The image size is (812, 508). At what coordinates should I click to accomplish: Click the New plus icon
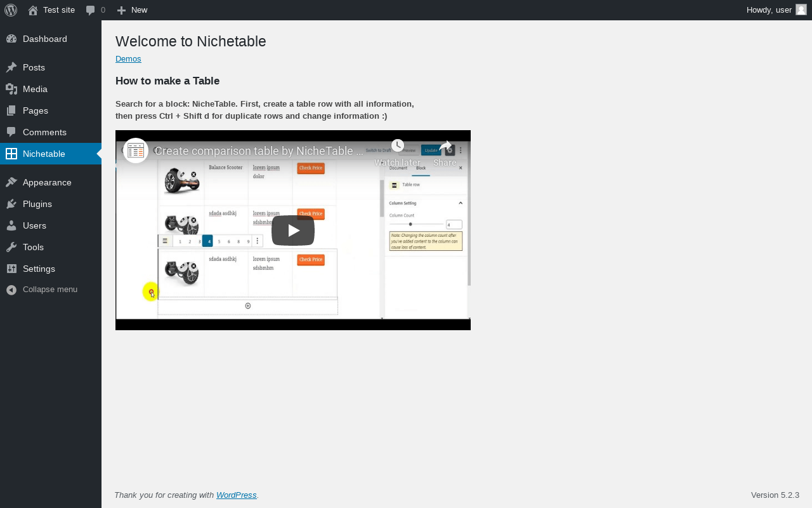coord(122,10)
